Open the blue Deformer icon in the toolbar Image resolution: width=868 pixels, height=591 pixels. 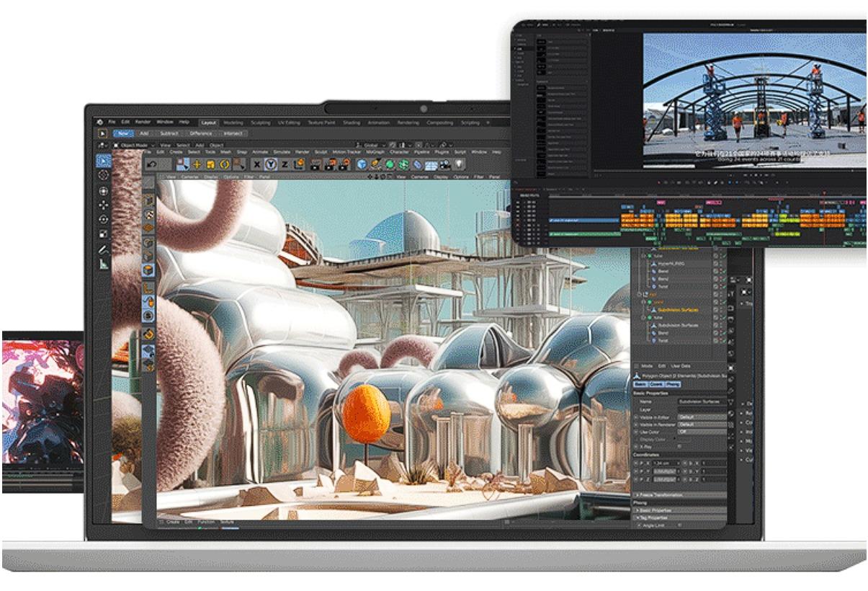click(x=417, y=164)
